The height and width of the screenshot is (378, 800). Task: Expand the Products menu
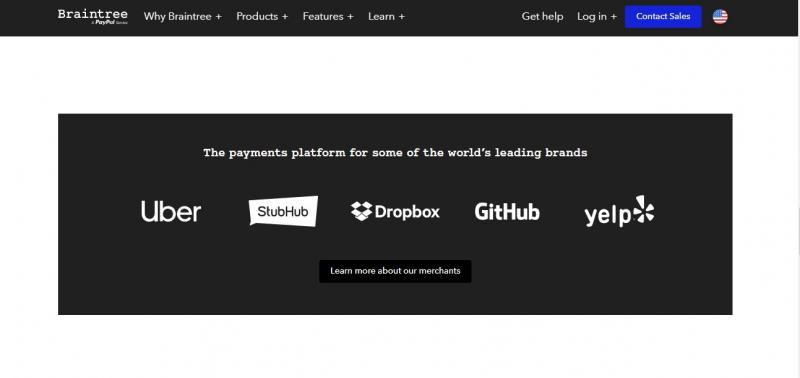(x=262, y=16)
